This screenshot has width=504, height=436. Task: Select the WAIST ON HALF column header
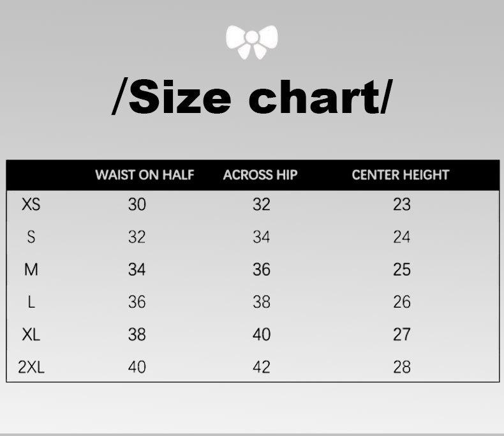tap(144, 175)
